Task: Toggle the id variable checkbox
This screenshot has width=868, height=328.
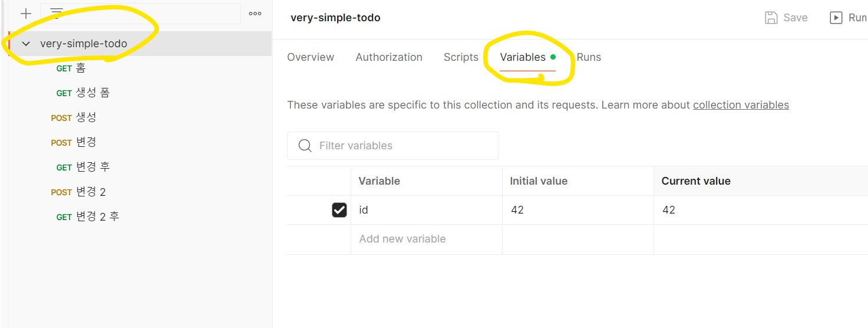Action: (x=339, y=210)
